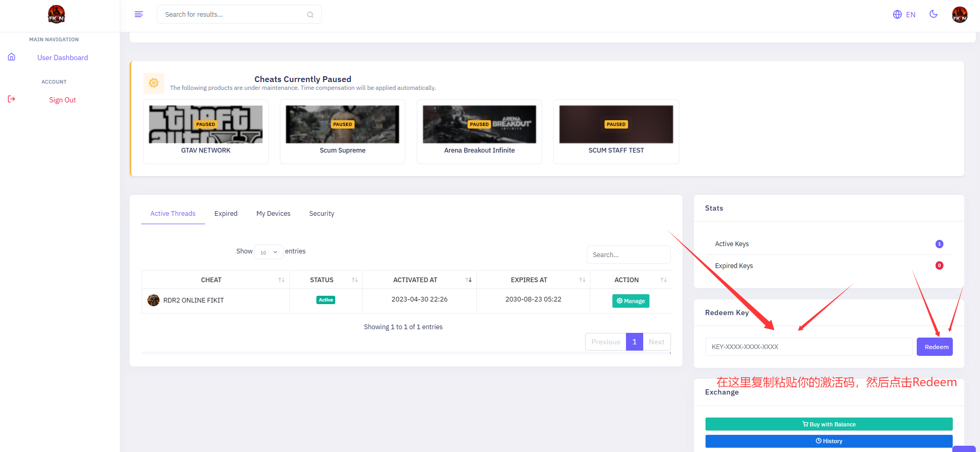This screenshot has height=452, width=980.
Task: Click Sign Out link
Action: [x=63, y=100]
